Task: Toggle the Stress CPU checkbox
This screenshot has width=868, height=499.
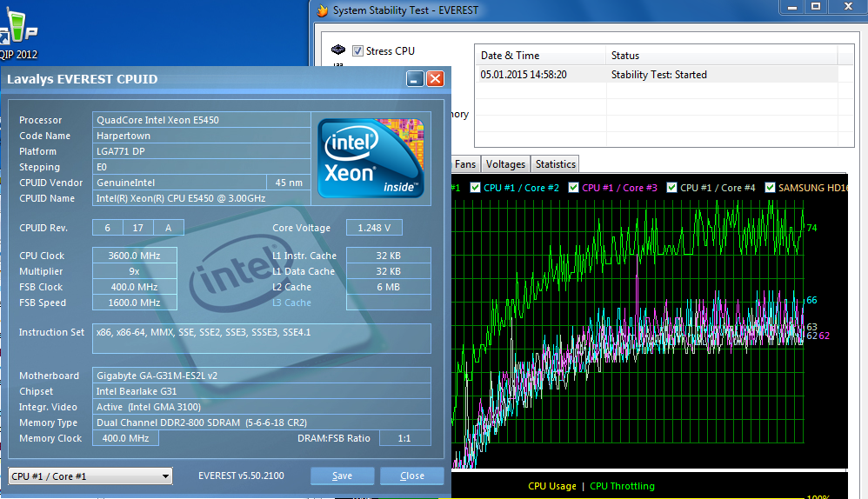Action: click(357, 51)
